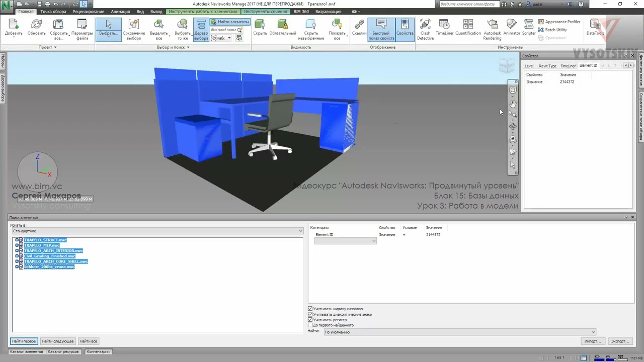Open the Стандартное search-in dropdown
This screenshot has height=362, width=644.
pos(157,231)
